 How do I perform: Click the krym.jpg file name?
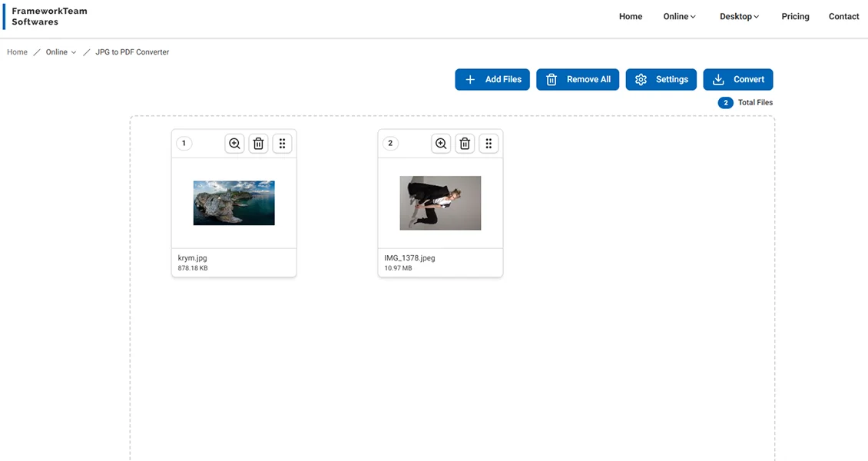[193, 258]
